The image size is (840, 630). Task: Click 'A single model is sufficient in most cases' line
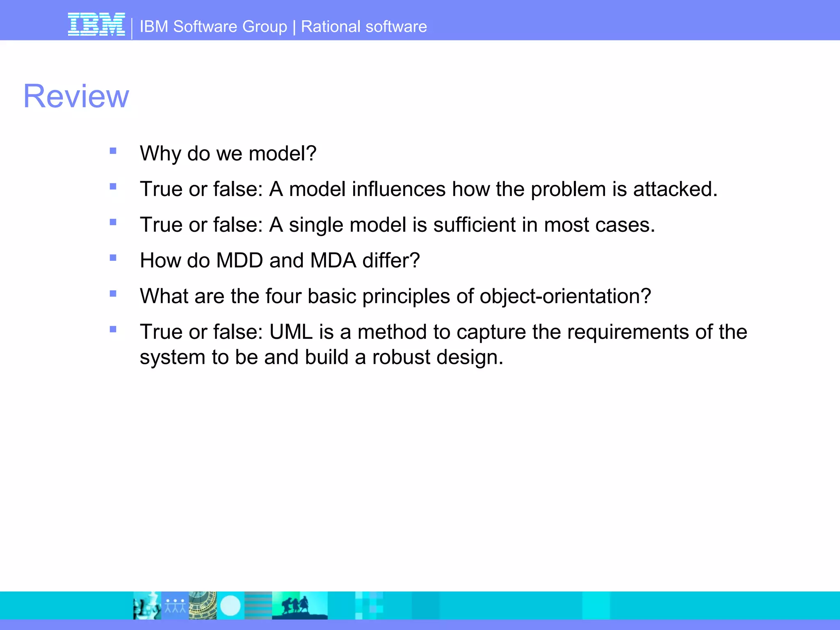(x=397, y=225)
